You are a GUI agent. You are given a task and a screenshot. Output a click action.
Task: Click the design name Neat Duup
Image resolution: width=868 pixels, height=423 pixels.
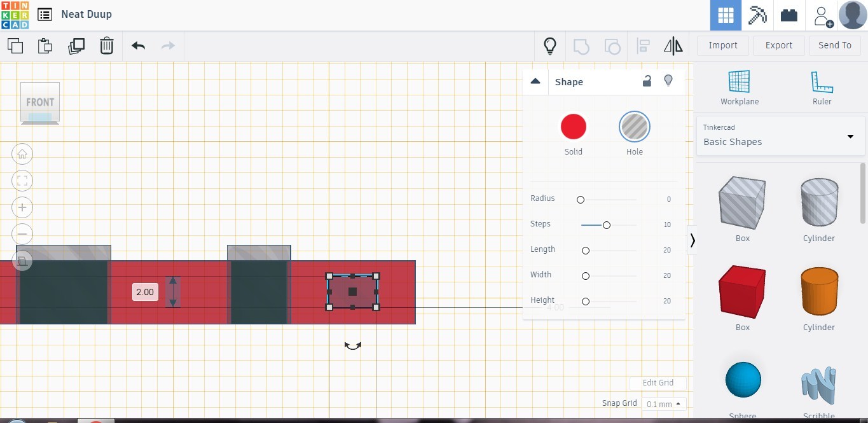pyautogui.click(x=86, y=14)
